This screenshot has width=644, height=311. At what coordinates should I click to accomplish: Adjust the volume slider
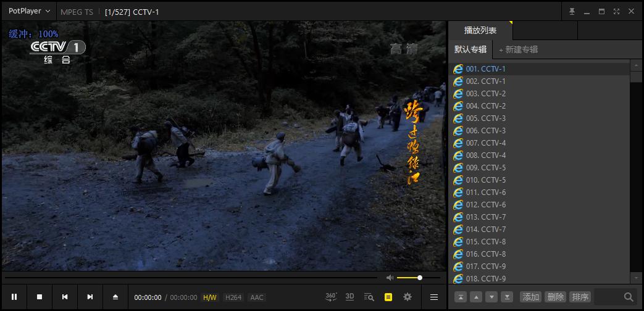click(409, 278)
